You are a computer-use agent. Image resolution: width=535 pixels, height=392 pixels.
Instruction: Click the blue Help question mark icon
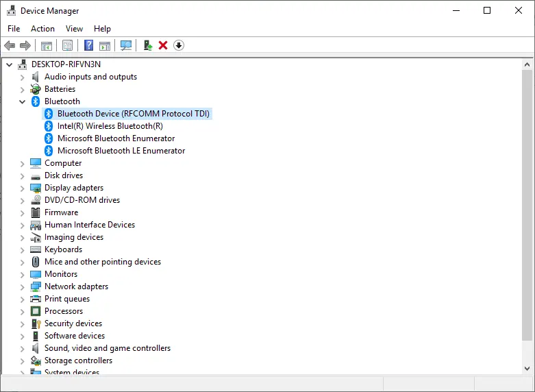pyautogui.click(x=88, y=45)
